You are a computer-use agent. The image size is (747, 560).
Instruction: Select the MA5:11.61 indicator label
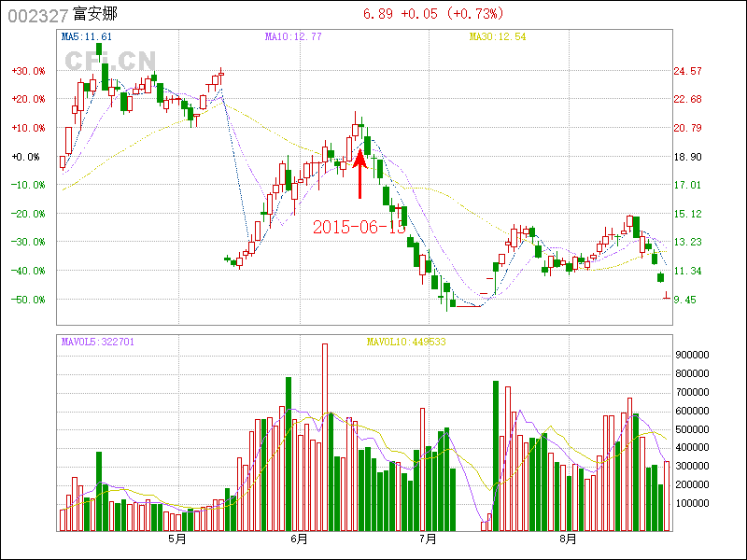click(x=87, y=36)
